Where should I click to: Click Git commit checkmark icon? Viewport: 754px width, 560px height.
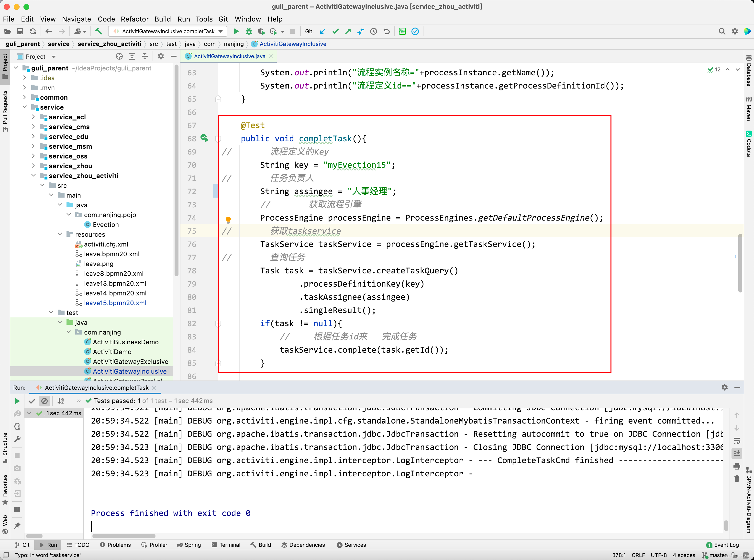pyautogui.click(x=335, y=32)
